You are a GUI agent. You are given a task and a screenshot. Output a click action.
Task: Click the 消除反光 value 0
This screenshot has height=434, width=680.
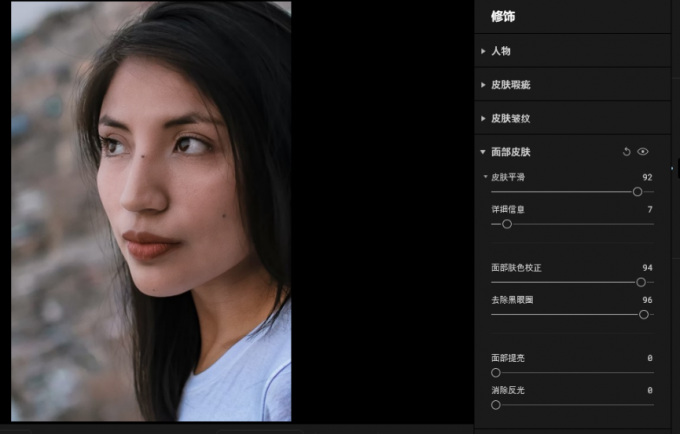click(650, 391)
